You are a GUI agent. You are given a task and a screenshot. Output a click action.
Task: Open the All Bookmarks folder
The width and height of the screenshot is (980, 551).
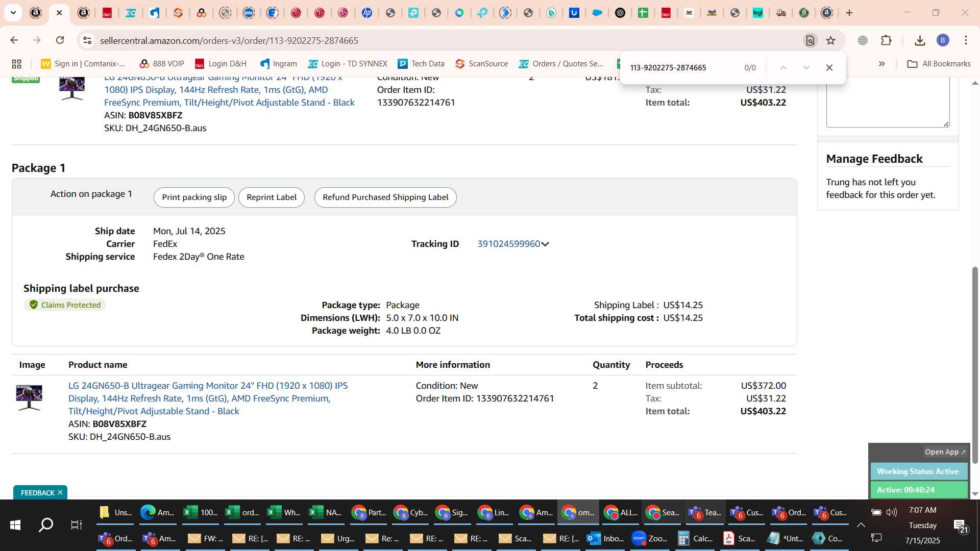tap(939, 64)
